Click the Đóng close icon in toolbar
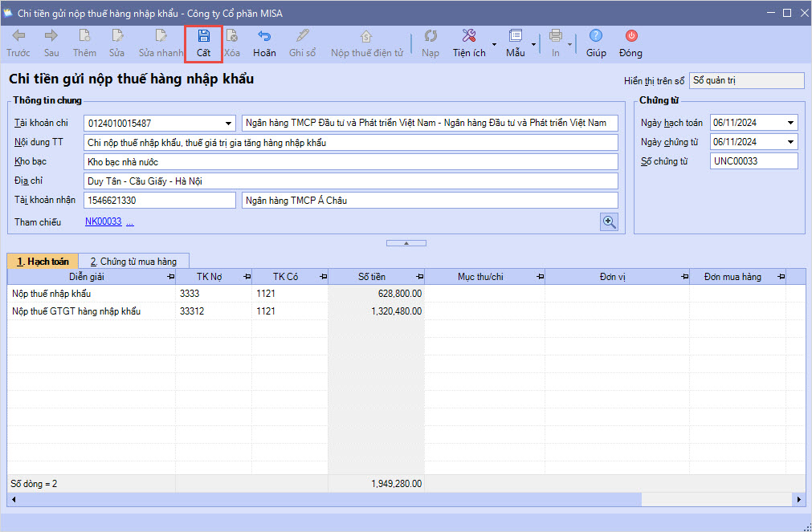 pos(631,36)
